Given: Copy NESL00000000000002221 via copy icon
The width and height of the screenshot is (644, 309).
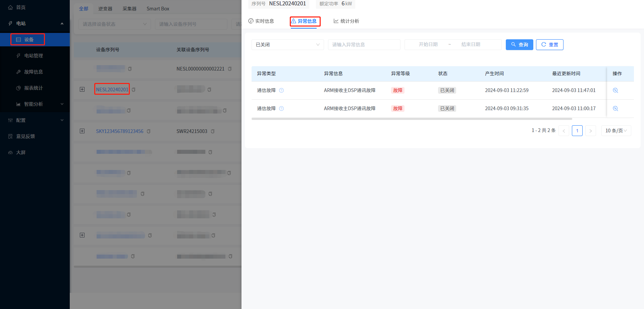Looking at the screenshot, I should coord(230,69).
